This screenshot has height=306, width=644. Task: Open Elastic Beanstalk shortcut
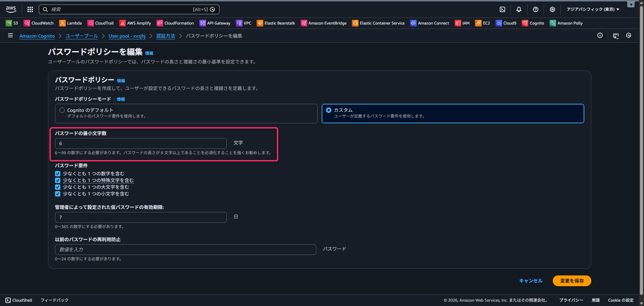click(276, 23)
